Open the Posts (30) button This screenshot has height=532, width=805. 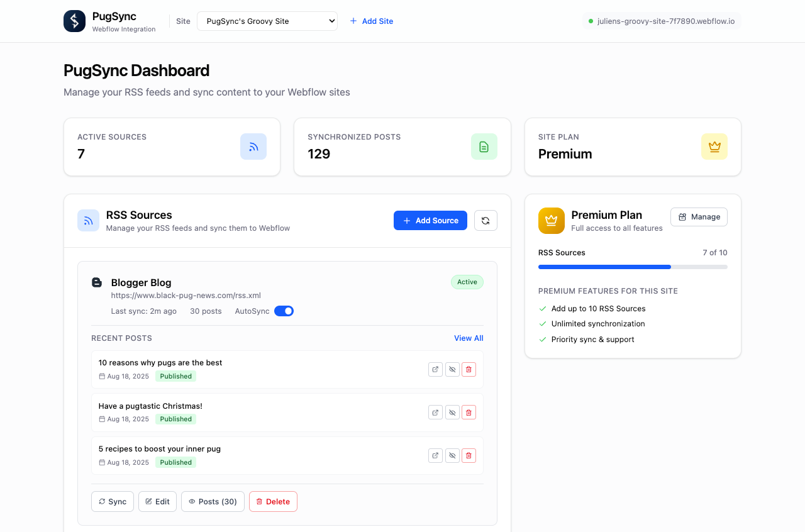(x=213, y=501)
